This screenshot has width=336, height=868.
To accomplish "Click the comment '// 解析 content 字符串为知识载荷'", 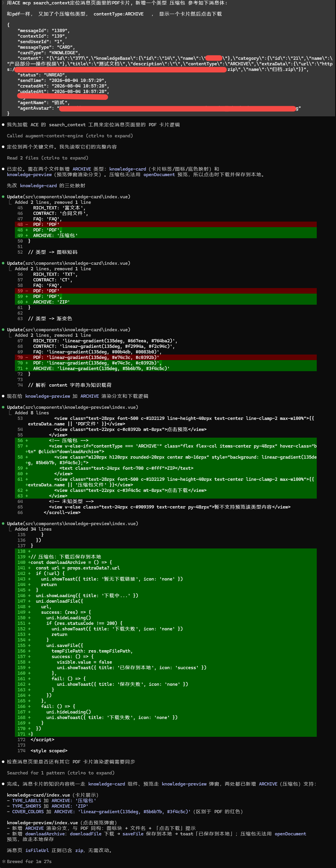I will pyautogui.click(x=70, y=385).
